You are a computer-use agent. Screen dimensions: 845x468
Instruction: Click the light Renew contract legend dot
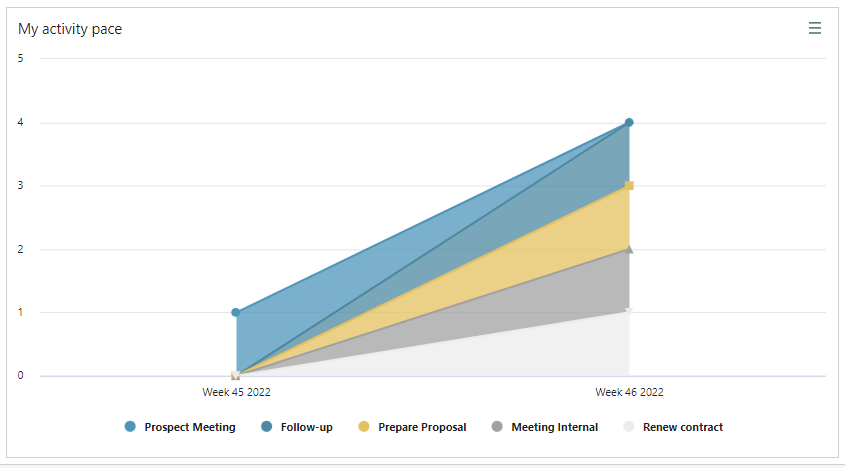coord(628,427)
